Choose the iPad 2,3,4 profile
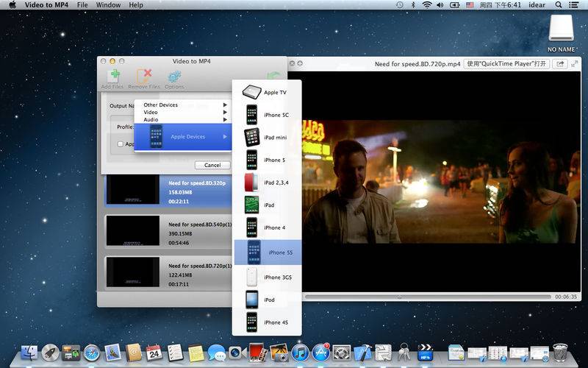 point(267,183)
